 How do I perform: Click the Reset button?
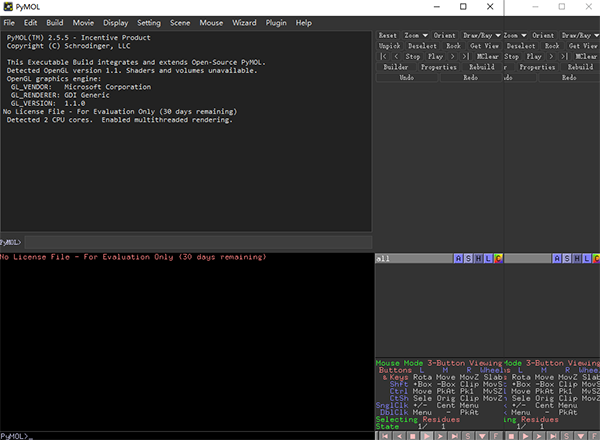(388, 35)
